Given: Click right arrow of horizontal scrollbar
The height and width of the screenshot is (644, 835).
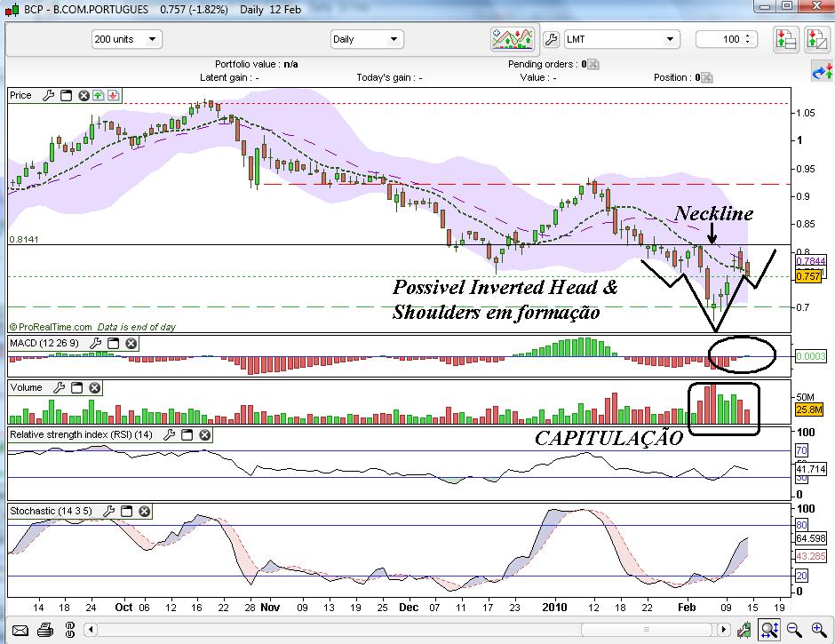Looking at the screenshot, I should click(723, 630).
